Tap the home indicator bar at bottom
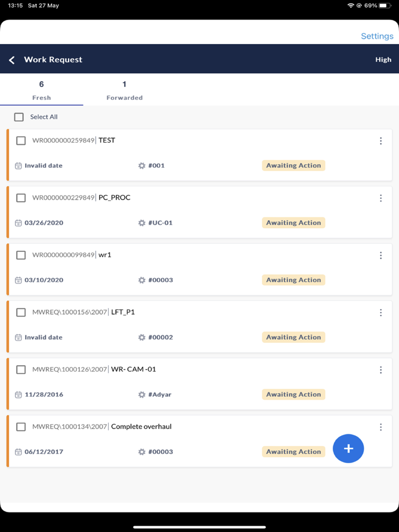The image size is (399, 532). click(199, 527)
